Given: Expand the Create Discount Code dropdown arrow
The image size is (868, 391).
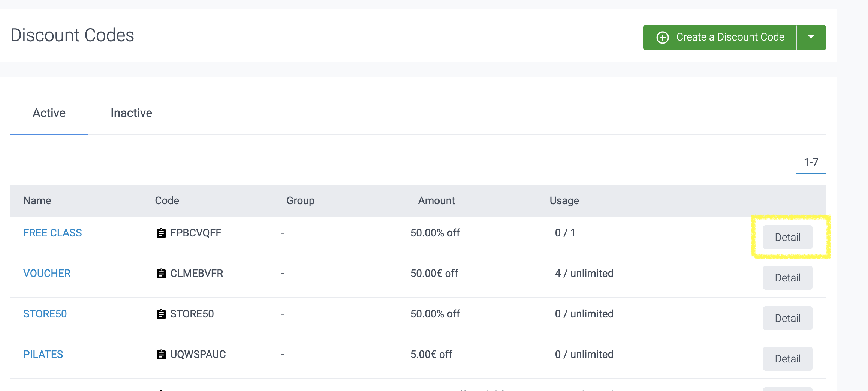Looking at the screenshot, I should click(x=811, y=37).
